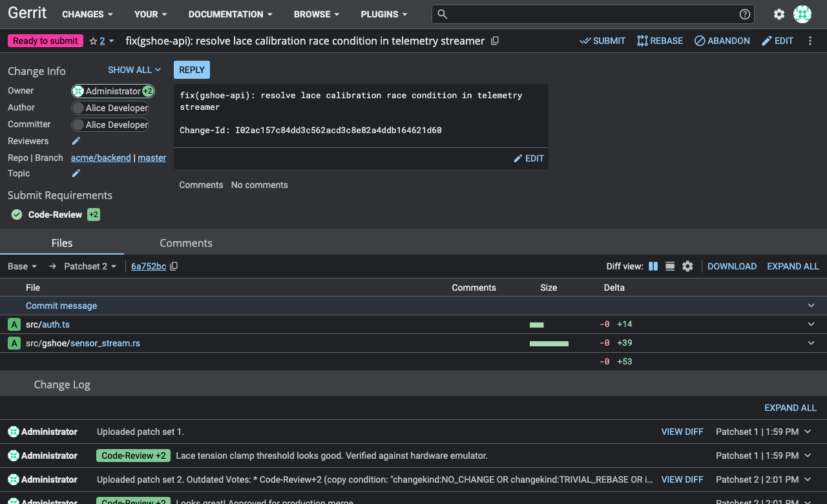Click Show All in Change Info

[x=134, y=70]
